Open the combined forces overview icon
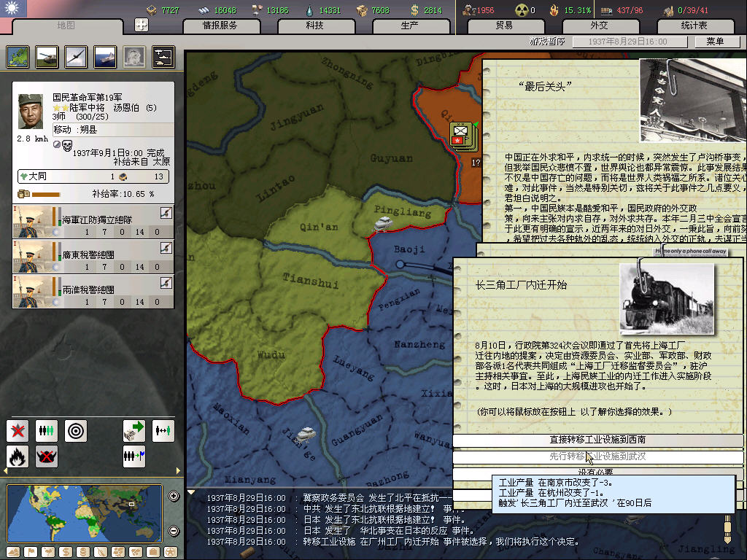Viewport: 747px width, 560px height. [163, 57]
